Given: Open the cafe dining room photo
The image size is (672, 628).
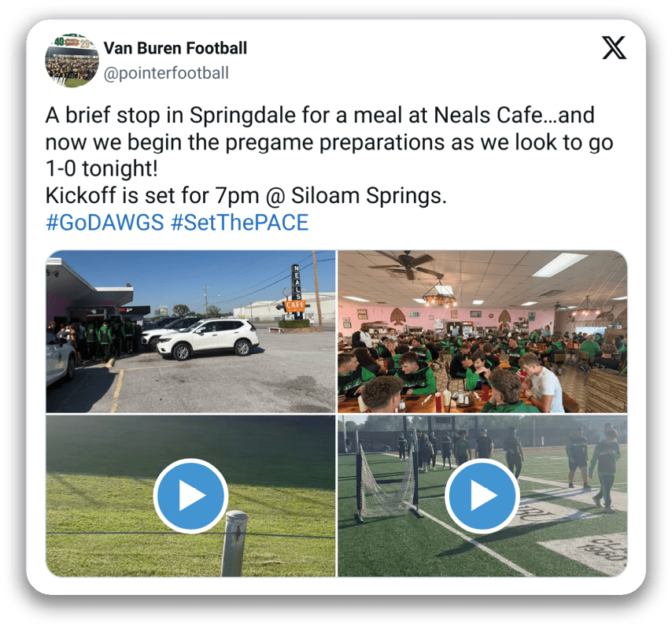Looking at the screenshot, I should [482, 331].
